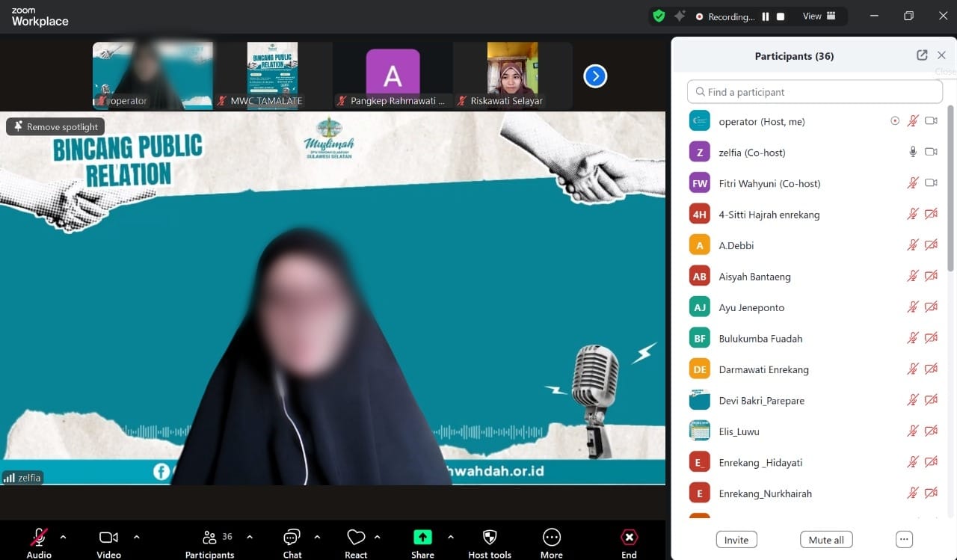Mute zelfia's microphone
957x560 pixels.
coord(912,152)
